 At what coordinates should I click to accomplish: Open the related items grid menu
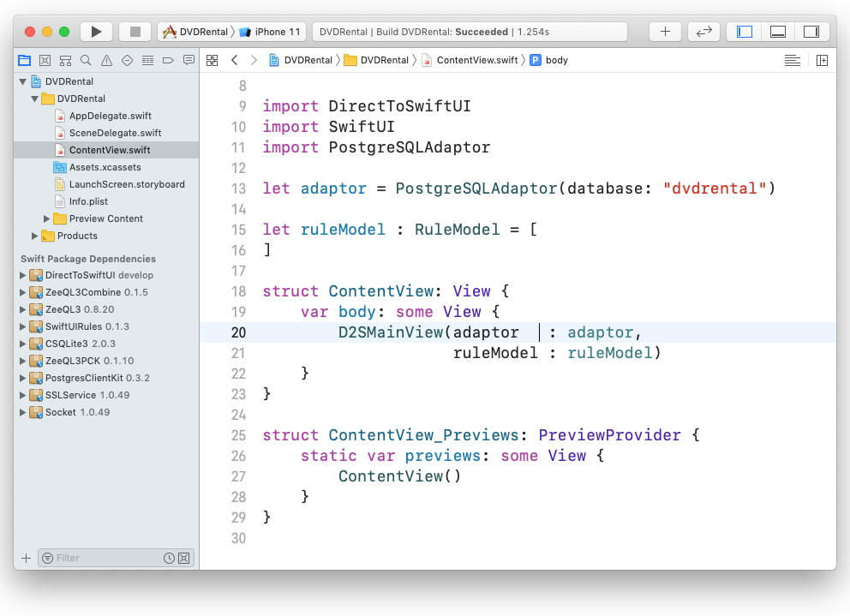(212, 60)
